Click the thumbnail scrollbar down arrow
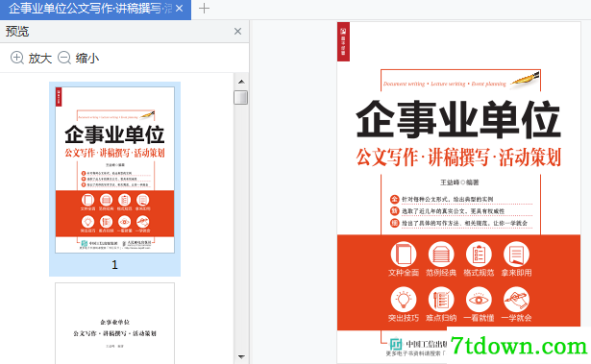Image resolution: width=591 pixels, height=364 pixels. 241,356
